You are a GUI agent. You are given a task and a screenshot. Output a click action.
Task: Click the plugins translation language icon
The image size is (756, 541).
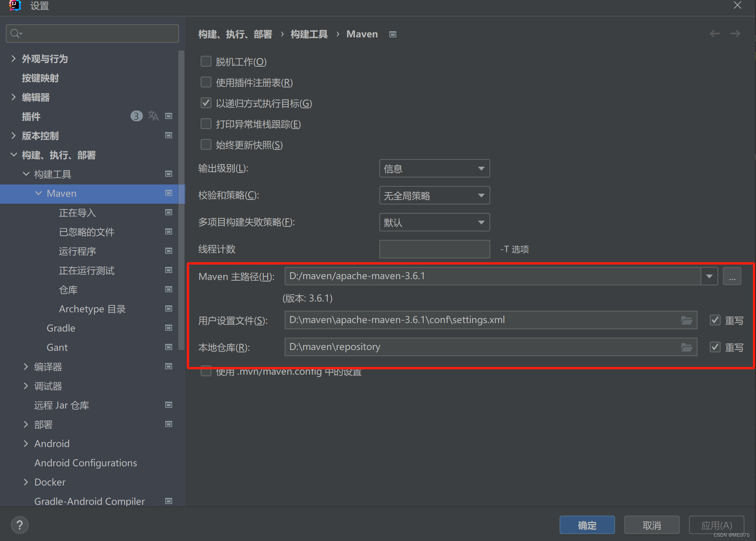(x=153, y=116)
